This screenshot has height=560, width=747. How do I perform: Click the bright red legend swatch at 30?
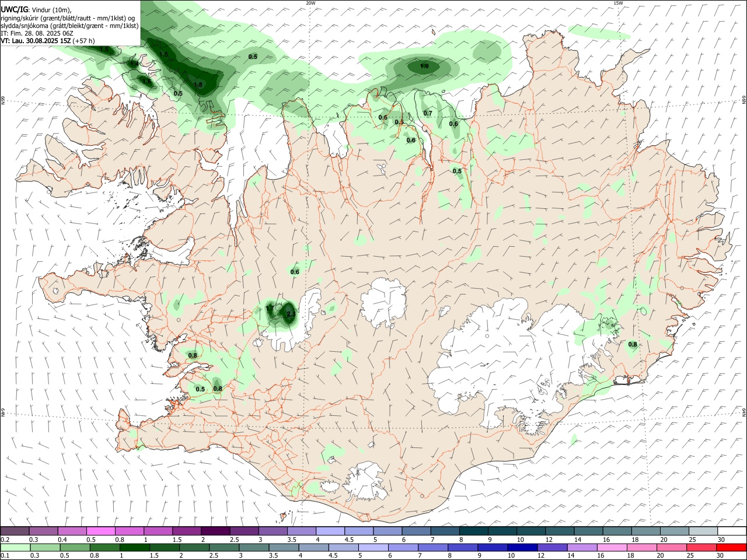731,547
